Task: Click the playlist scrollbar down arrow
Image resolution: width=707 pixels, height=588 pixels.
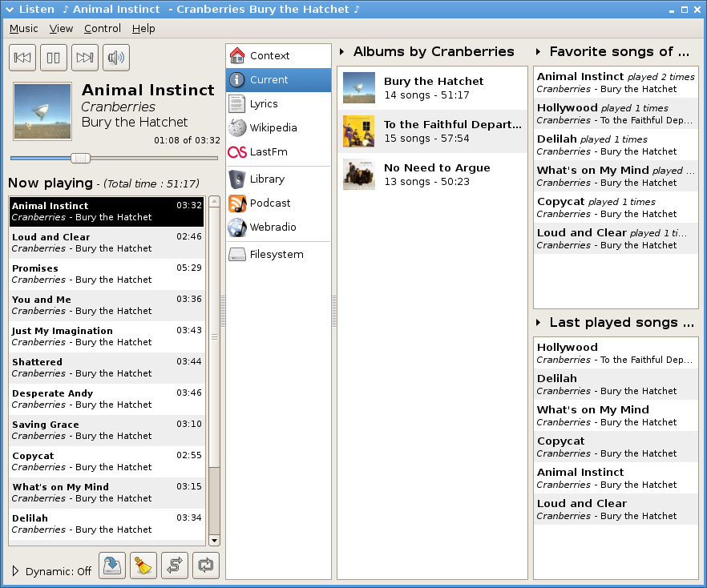Action: coord(214,540)
